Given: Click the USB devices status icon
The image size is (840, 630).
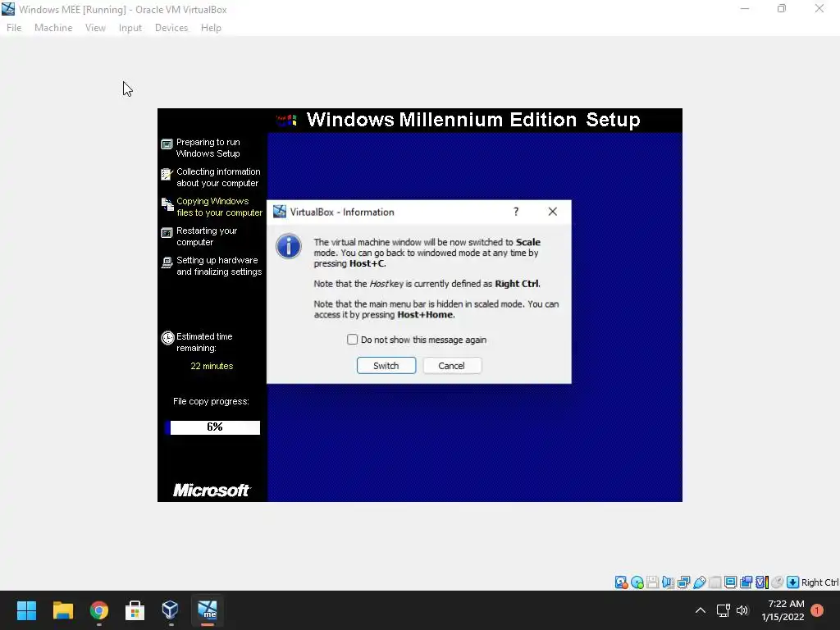Looking at the screenshot, I should 699,582.
